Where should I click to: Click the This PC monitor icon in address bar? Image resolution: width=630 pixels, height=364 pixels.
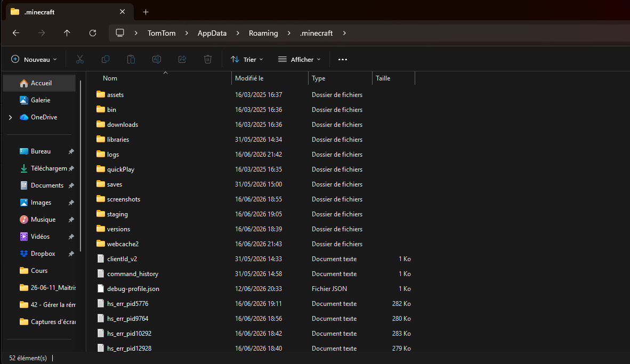click(120, 33)
